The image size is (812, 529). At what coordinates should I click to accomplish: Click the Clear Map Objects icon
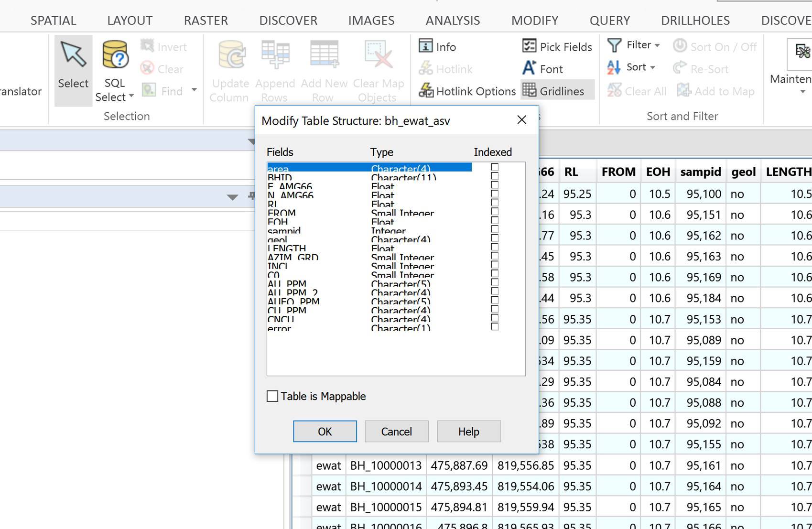point(379,54)
